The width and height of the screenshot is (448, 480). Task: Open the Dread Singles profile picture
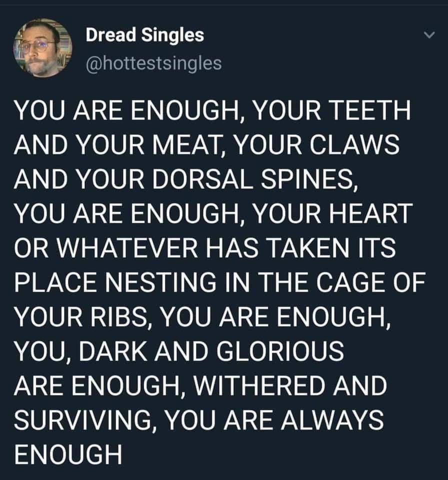point(42,48)
